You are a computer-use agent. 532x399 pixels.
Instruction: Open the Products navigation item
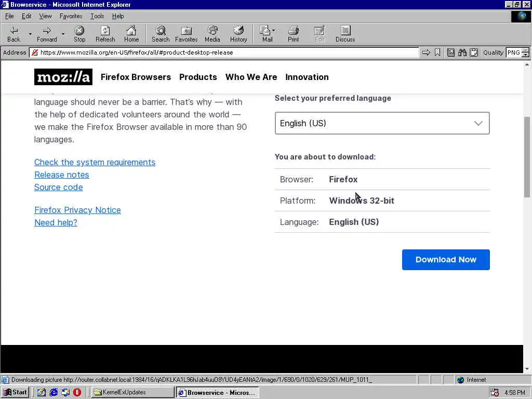click(198, 77)
